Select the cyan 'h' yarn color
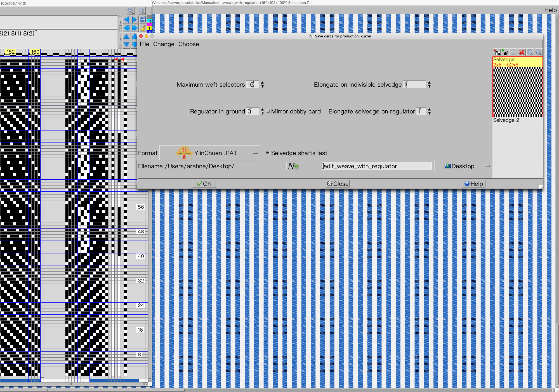This screenshot has width=559, height=392. [150, 21]
